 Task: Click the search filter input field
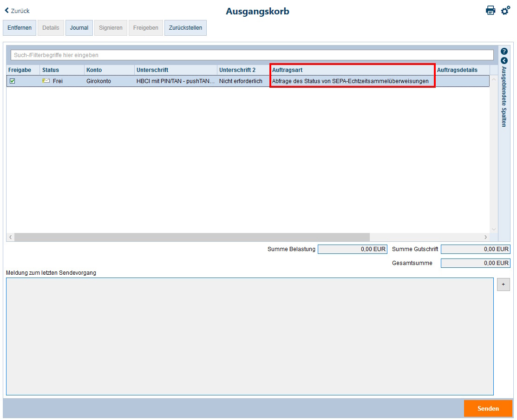click(252, 55)
